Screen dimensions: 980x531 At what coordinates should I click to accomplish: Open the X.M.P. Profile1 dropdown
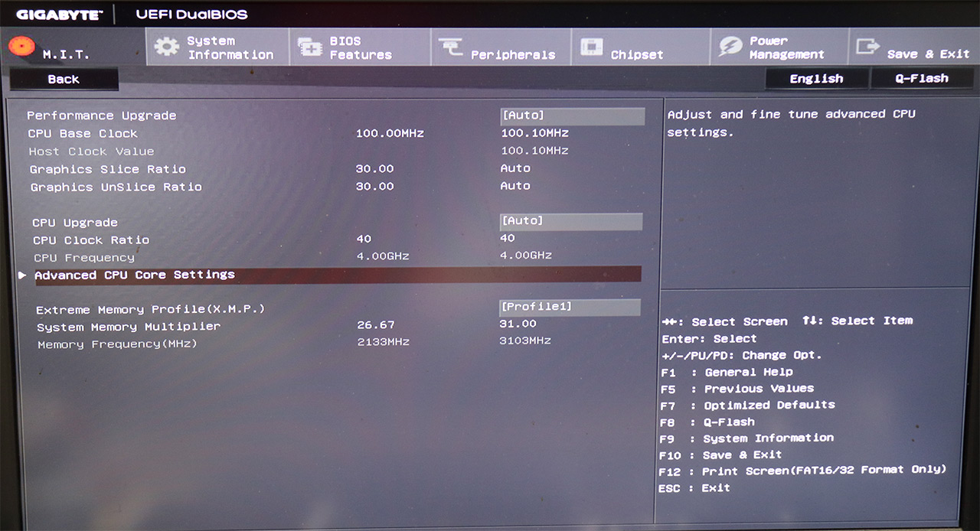tap(570, 307)
